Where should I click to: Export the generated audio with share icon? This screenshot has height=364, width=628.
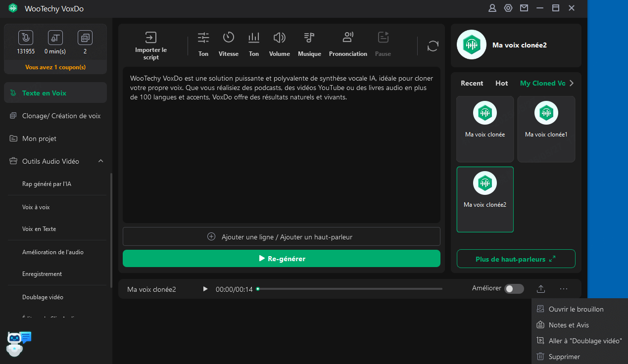541,289
